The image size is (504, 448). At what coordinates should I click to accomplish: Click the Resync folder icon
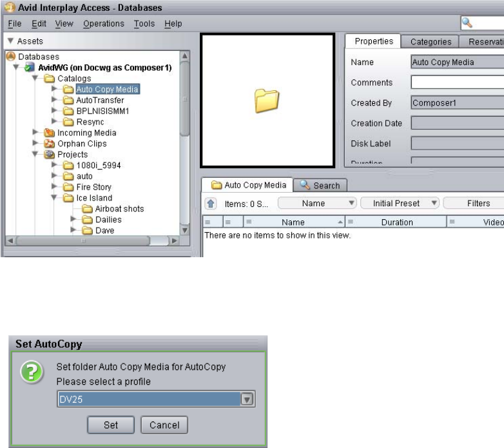(x=68, y=122)
